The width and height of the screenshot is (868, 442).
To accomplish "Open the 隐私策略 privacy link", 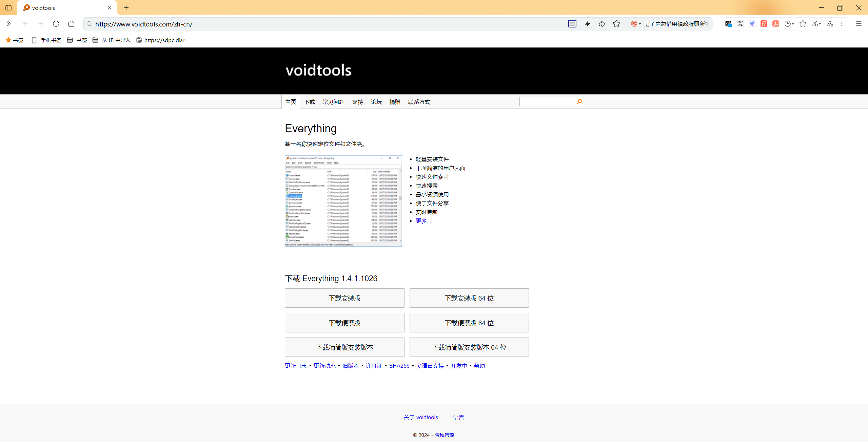I will coord(444,435).
